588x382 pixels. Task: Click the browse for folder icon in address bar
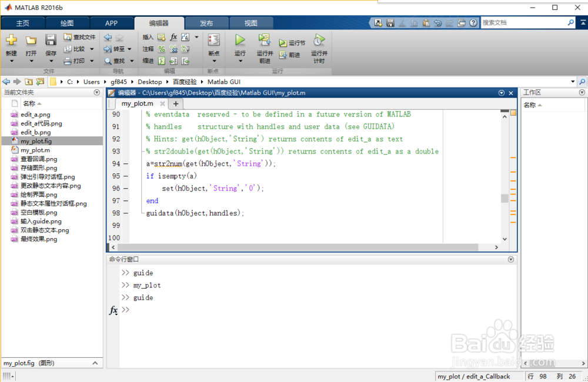click(40, 82)
